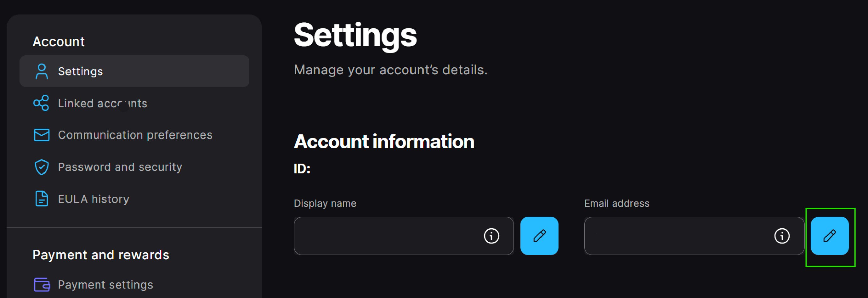Click the wallet icon for Payment settings
The width and height of the screenshot is (868, 298).
(42, 284)
